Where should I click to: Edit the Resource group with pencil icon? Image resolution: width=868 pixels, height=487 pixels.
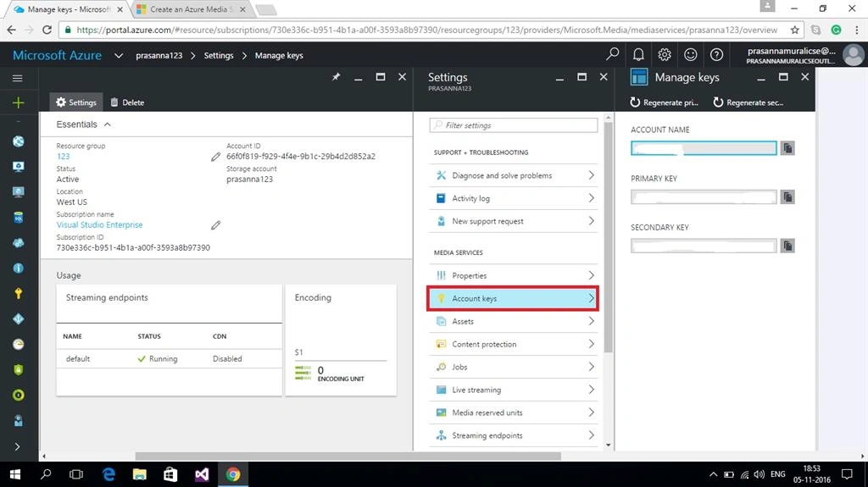[215, 157]
